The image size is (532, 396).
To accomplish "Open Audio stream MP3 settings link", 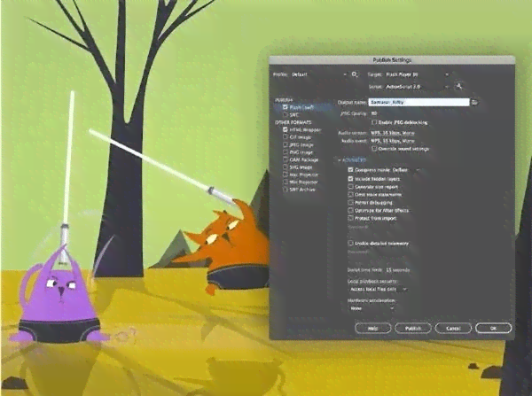I will coord(393,133).
